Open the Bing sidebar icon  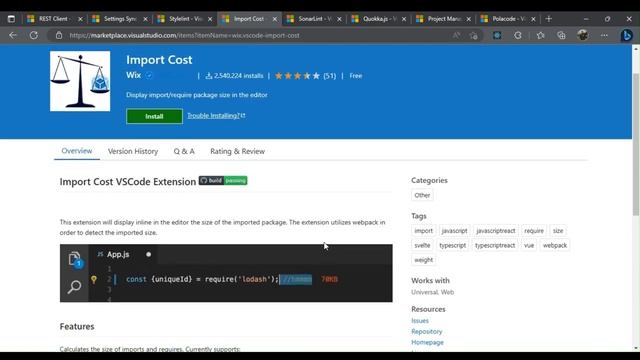[x=627, y=36]
